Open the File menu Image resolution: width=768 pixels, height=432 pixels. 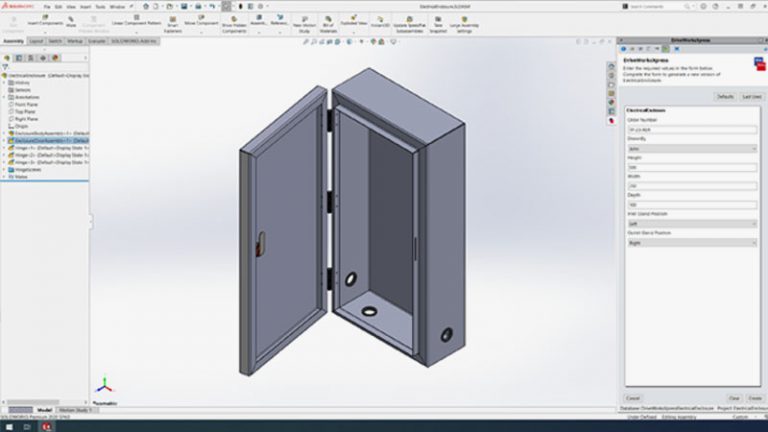pyautogui.click(x=47, y=7)
